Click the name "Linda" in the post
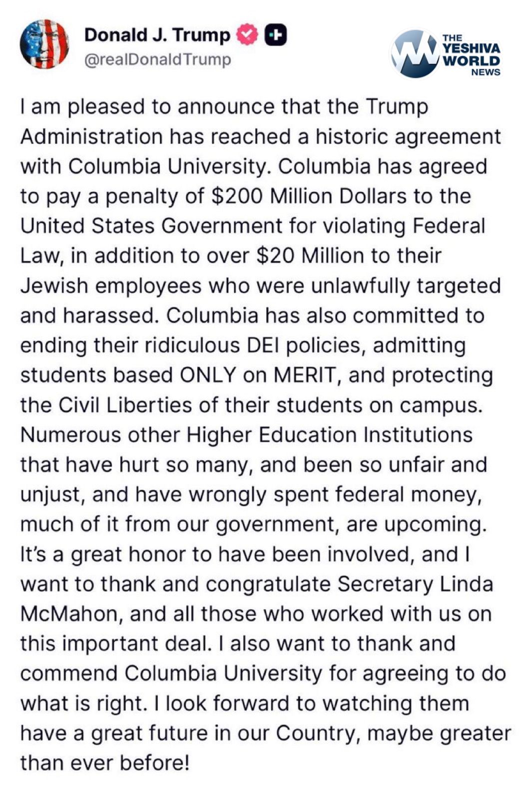Viewport: 532px width, 799px height. pyautogui.click(x=467, y=583)
